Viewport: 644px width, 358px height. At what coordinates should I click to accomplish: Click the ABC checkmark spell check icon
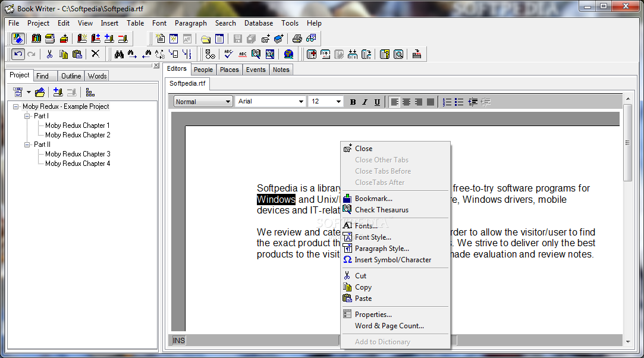point(229,54)
